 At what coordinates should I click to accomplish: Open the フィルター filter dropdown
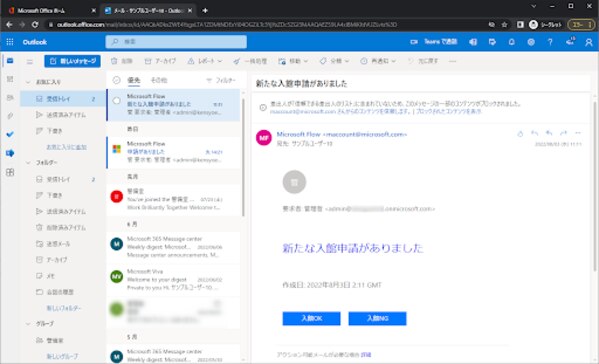click(221, 80)
